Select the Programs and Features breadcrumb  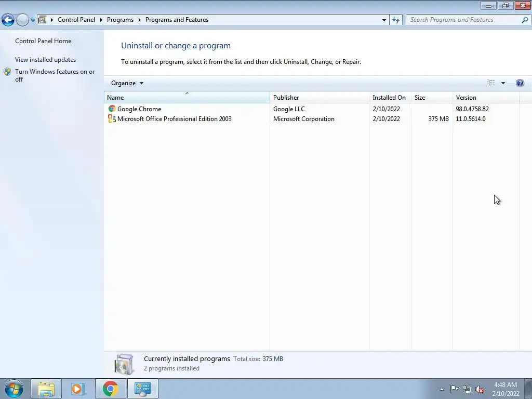coord(177,20)
